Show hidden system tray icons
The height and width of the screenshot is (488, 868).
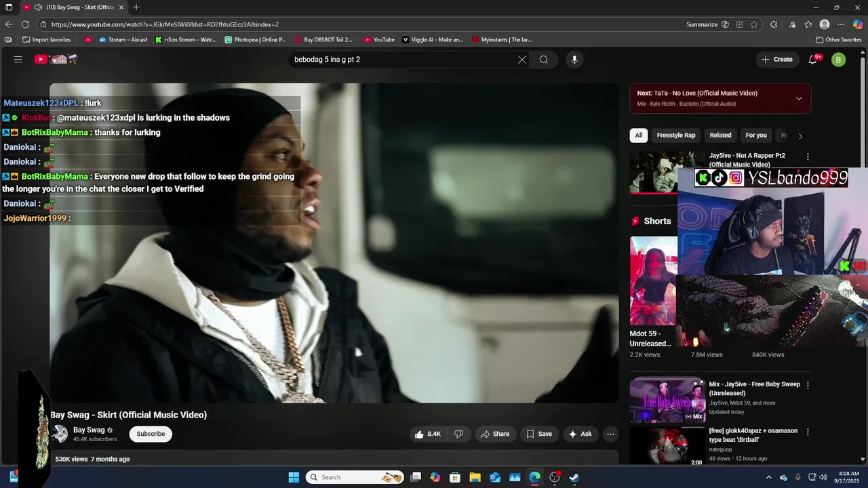tap(768, 477)
